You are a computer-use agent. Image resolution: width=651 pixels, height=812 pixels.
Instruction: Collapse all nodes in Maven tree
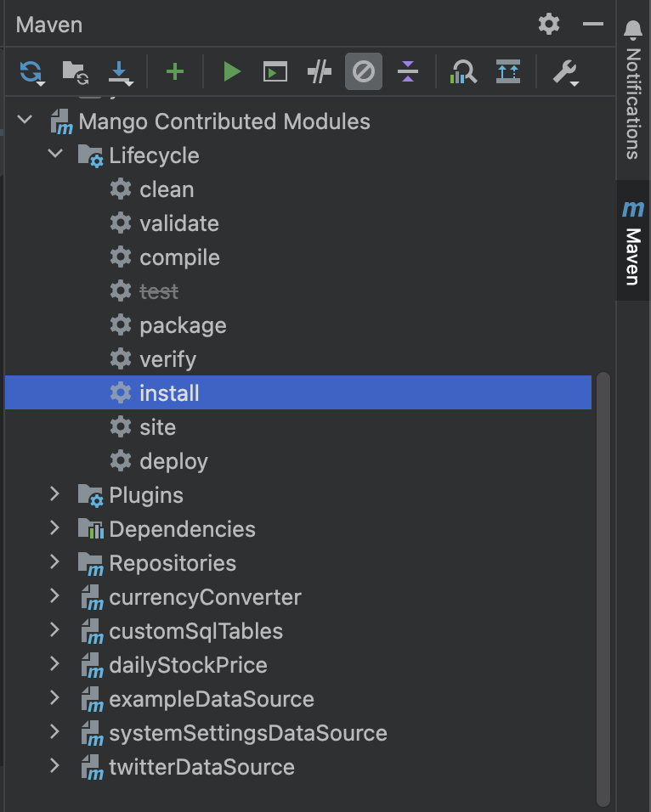click(408, 71)
